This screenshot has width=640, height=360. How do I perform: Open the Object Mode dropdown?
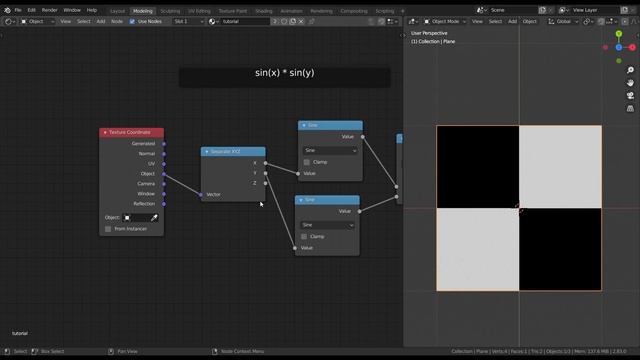point(444,22)
